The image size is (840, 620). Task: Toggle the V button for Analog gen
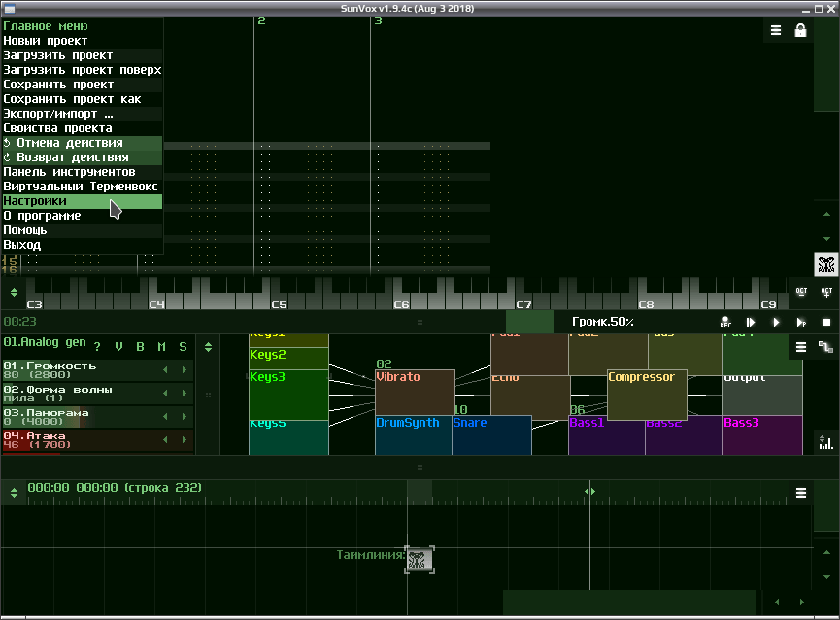tap(118, 347)
